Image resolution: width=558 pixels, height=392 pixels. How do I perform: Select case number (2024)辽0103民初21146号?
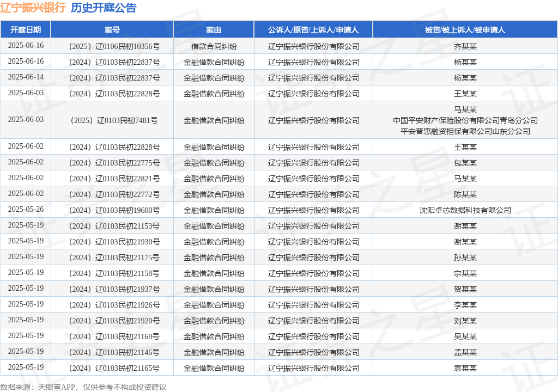[x=114, y=352]
